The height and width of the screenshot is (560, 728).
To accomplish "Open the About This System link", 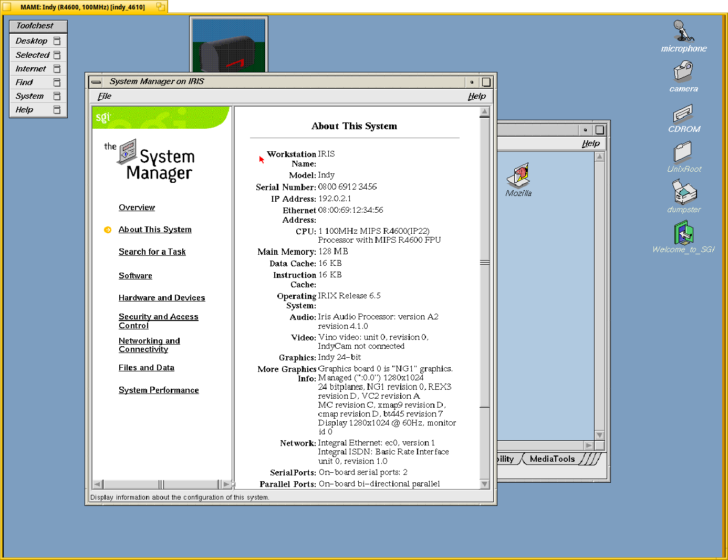I will [x=155, y=230].
